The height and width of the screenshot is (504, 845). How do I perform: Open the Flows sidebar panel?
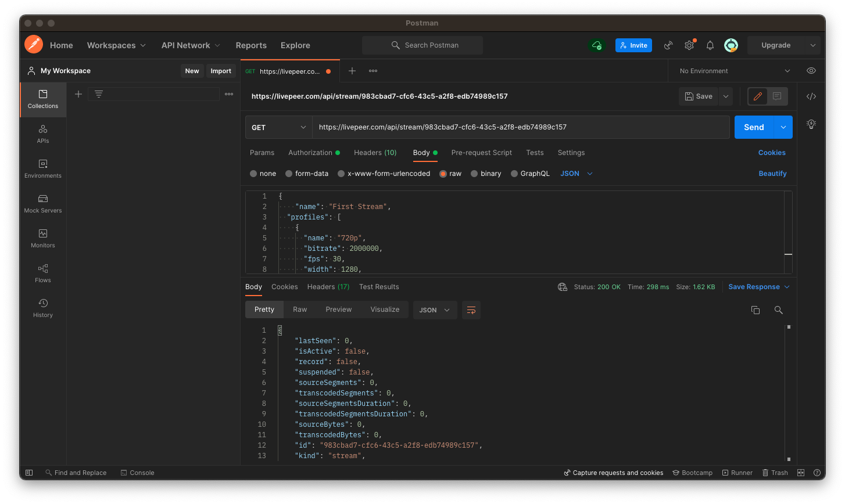[x=43, y=273]
